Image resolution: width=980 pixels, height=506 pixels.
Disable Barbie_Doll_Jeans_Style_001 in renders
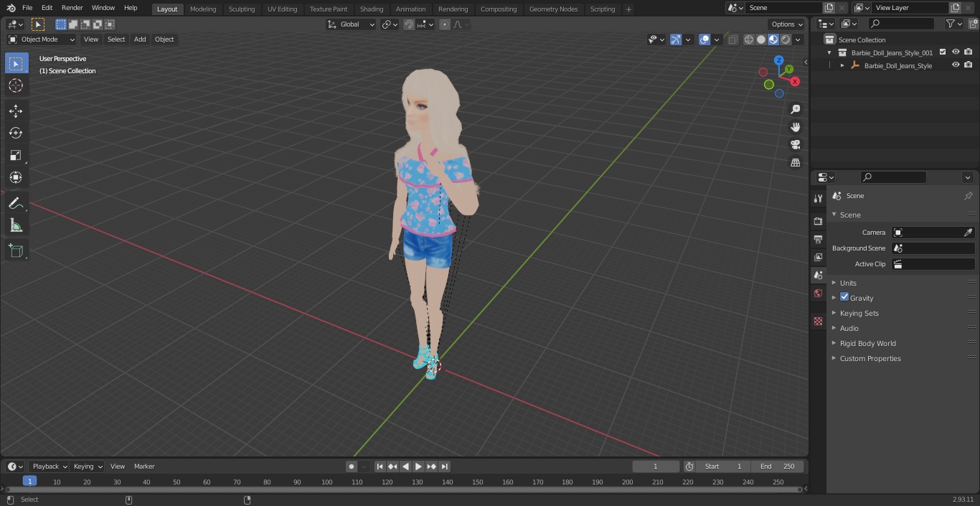pos(969,52)
